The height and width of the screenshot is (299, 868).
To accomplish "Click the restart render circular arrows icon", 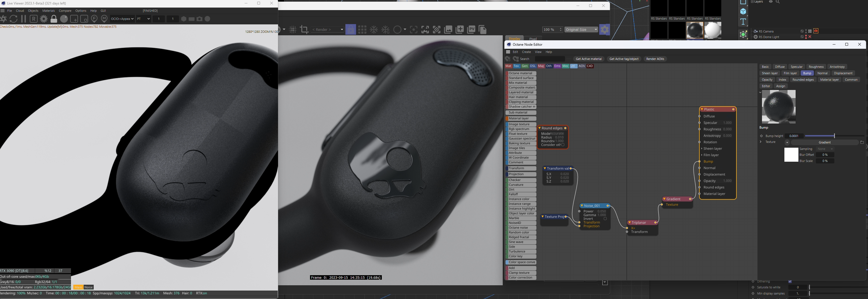I will (x=13, y=19).
